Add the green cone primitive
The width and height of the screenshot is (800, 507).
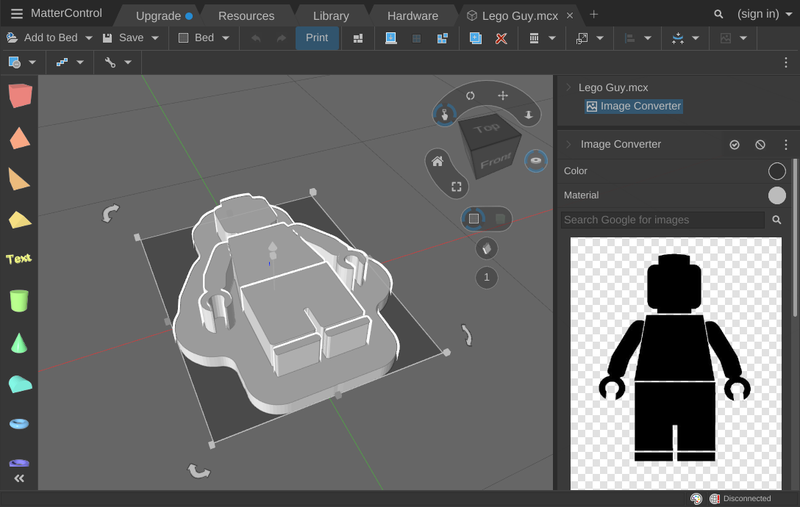(x=19, y=343)
